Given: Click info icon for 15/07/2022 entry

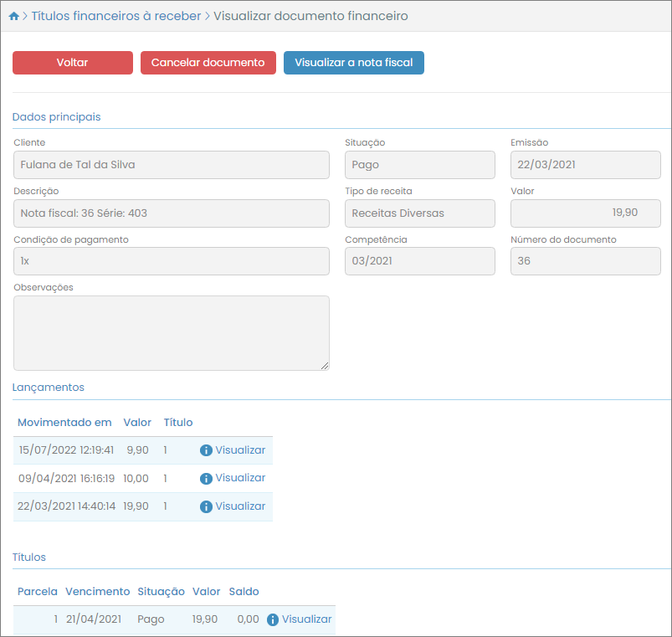Looking at the screenshot, I should [x=206, y=450].
